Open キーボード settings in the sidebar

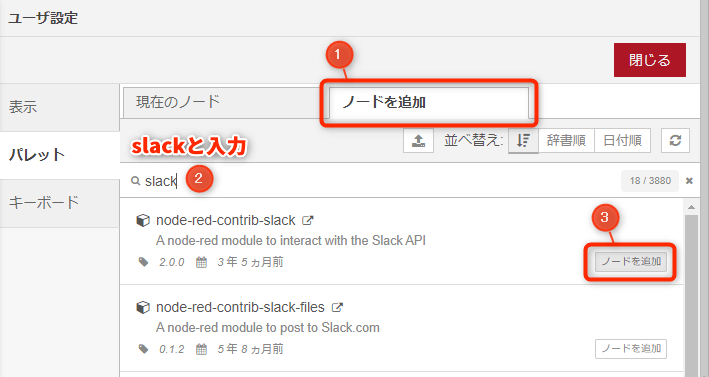[59, 203]
